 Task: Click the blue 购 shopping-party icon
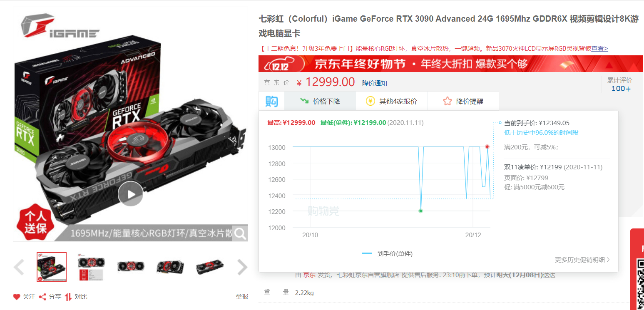click(x=271, y=101)
